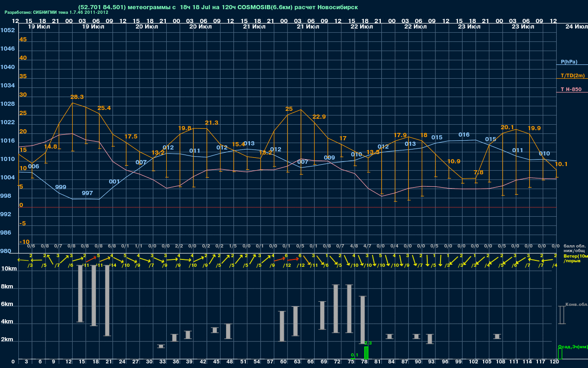Click the 14.8 temperature label
This screenshot has height=368, width=588.
(51, 147)
